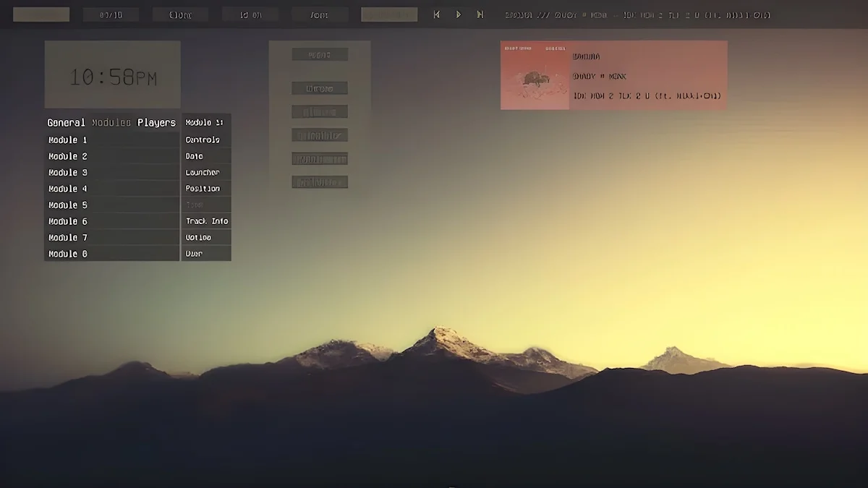Select Module 7 in the list

pyautogui.click(x=112, y=238)
